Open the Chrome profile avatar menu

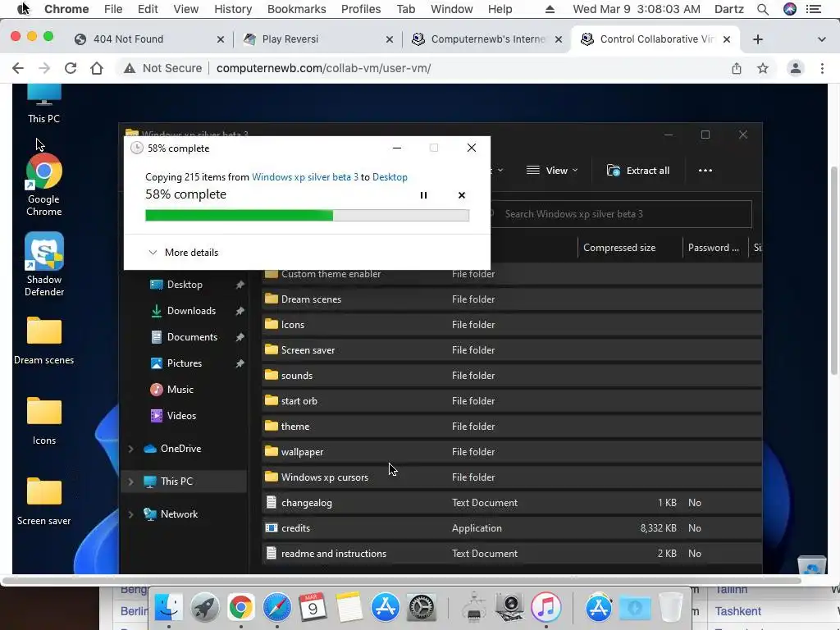[x=796, y=68]
